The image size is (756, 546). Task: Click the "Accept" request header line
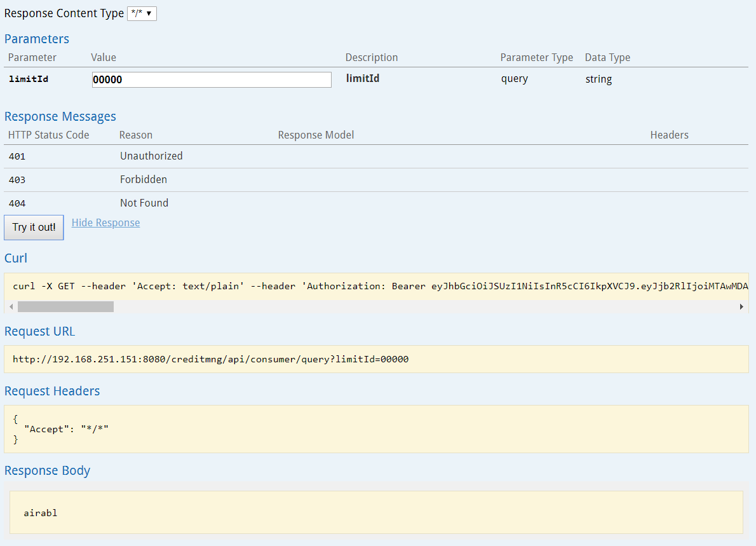pyautogui.click(x=66, y=429)
